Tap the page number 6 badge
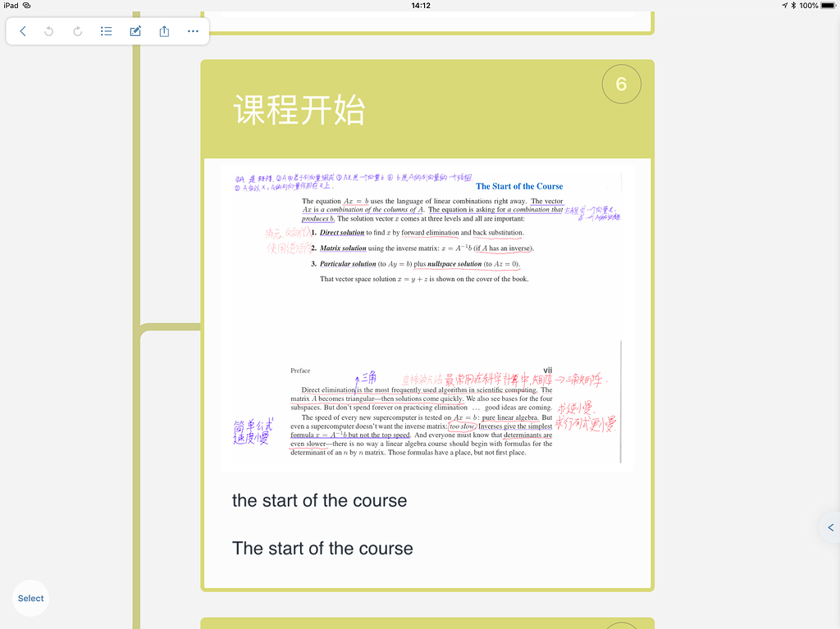This screenshot has width=840, height=629. tap(621, 84)
